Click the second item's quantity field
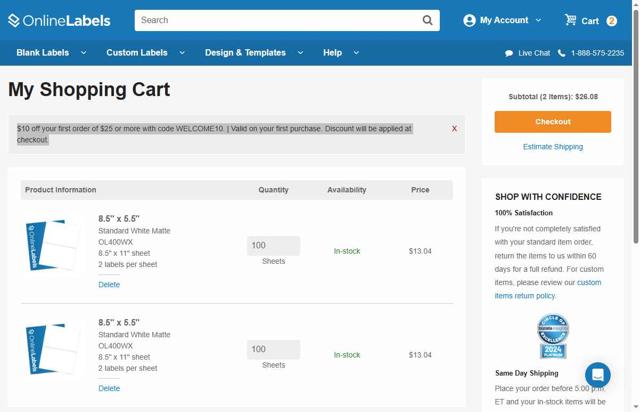 (x=273, y=349)
